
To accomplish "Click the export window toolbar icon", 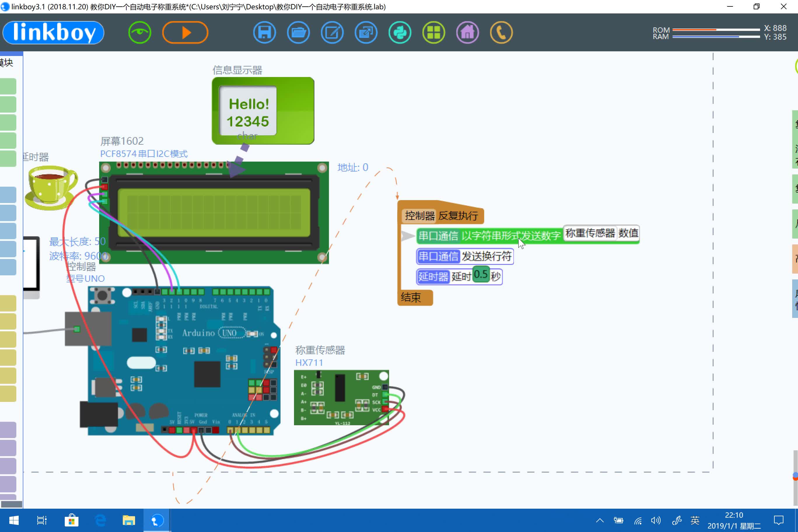I will 366,33.
